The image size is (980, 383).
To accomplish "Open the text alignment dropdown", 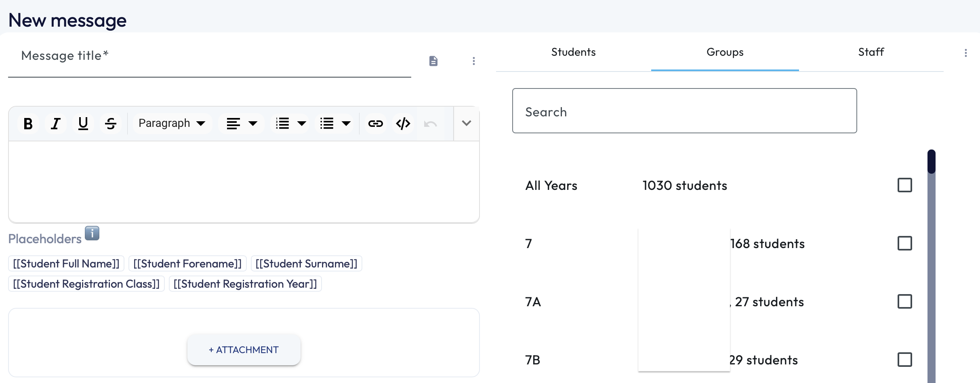I will point(242,124).
